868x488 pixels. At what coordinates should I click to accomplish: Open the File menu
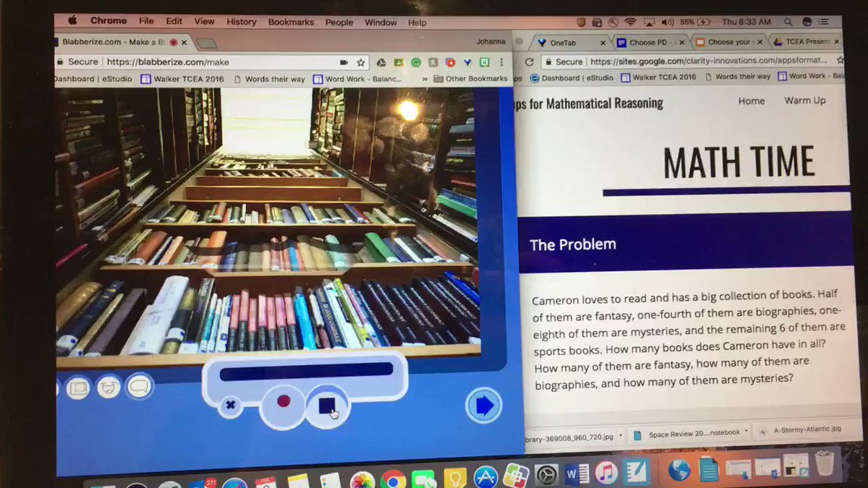coord(146,22)
